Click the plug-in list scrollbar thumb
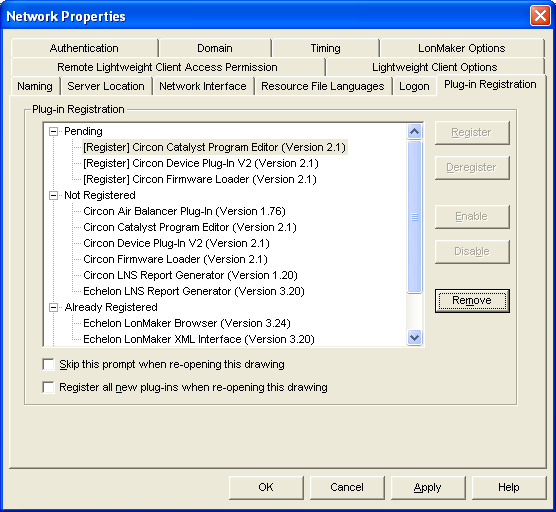 [415, 217]
